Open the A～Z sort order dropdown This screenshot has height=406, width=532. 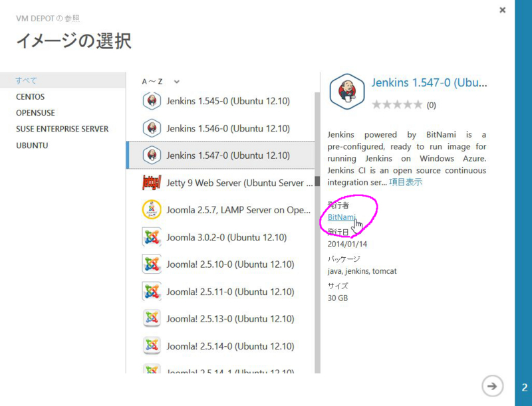[x=160, y=82]
